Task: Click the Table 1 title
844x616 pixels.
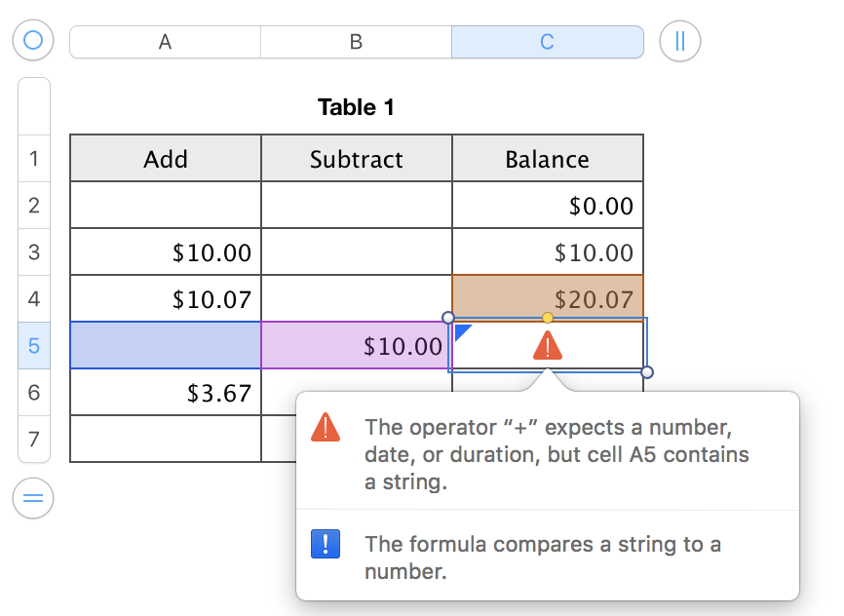Action: (x=356, y=107)
